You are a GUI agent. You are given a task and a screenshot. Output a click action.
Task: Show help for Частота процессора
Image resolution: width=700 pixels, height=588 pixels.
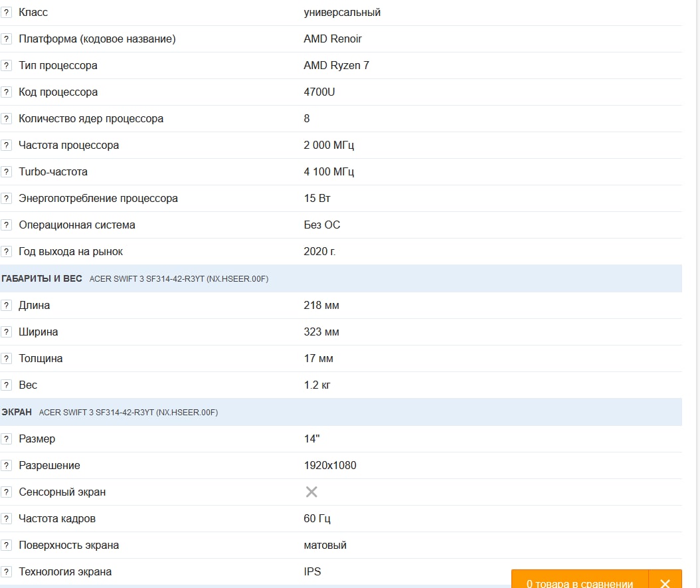point(6,145)
